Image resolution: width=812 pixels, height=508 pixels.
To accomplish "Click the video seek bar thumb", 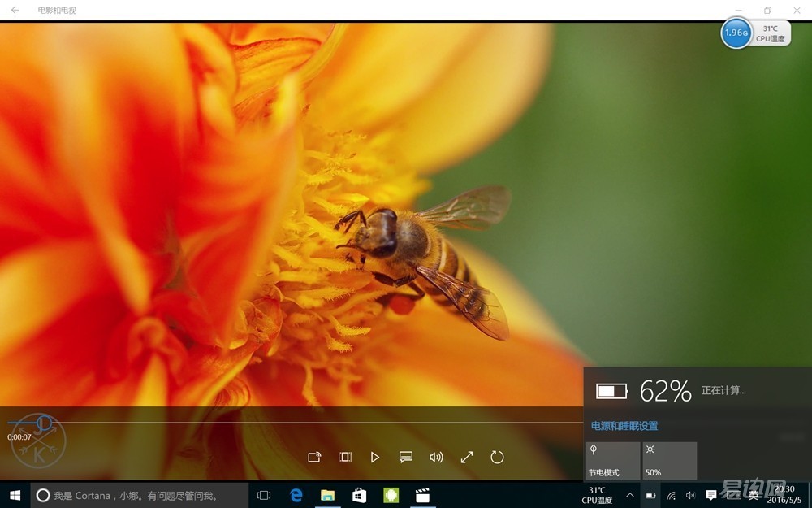I will 45,423.
